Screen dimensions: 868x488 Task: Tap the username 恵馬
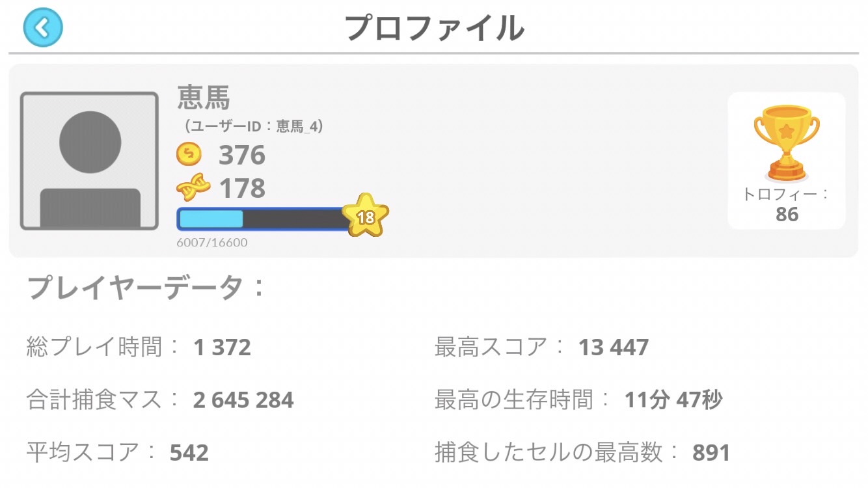[x=204, y=98]
